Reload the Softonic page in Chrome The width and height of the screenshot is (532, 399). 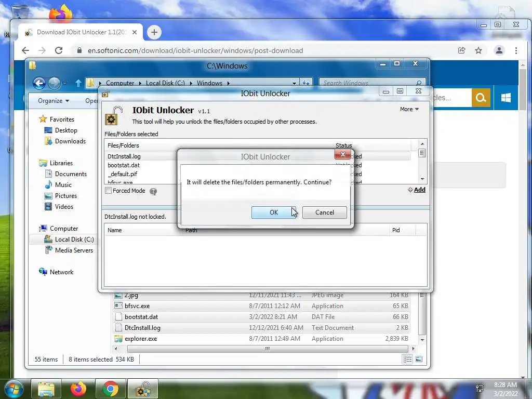(59, 50)
